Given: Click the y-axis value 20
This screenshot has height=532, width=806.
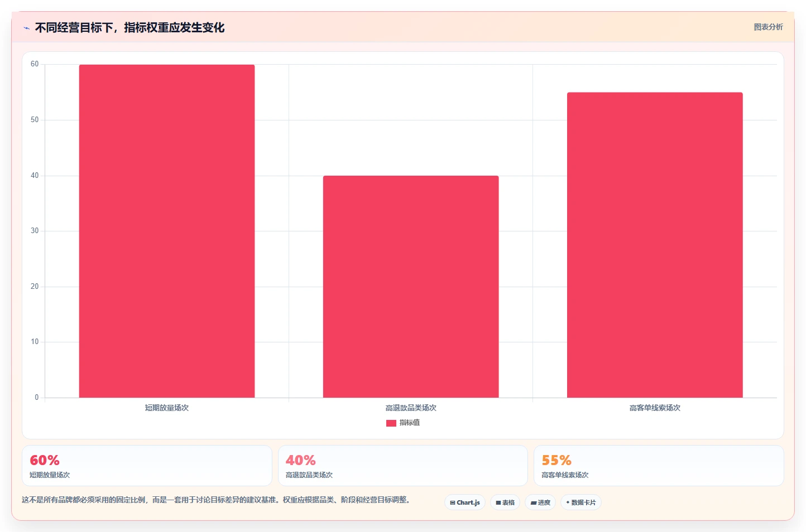Looking at the screenshot, I should [x=35, y=287].
